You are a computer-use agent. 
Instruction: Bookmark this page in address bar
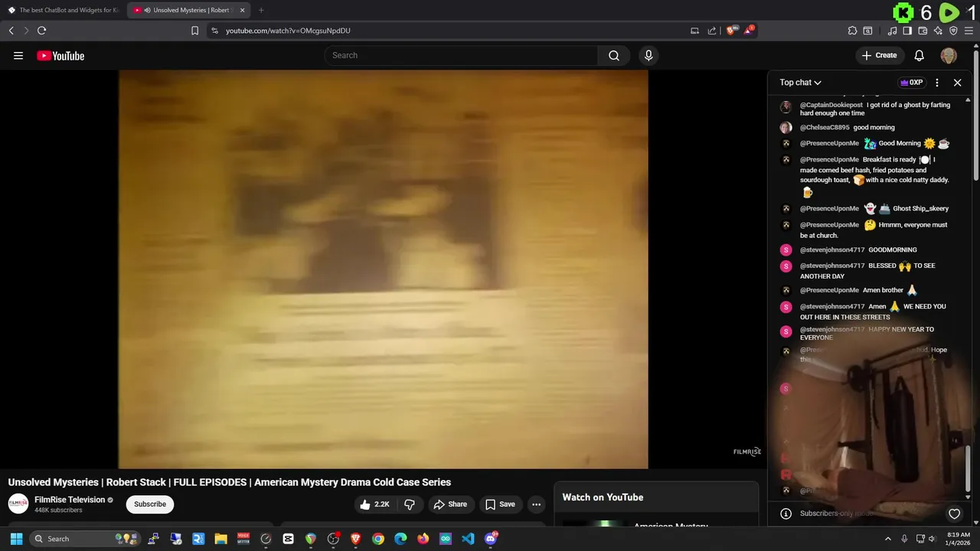[194, 31]
